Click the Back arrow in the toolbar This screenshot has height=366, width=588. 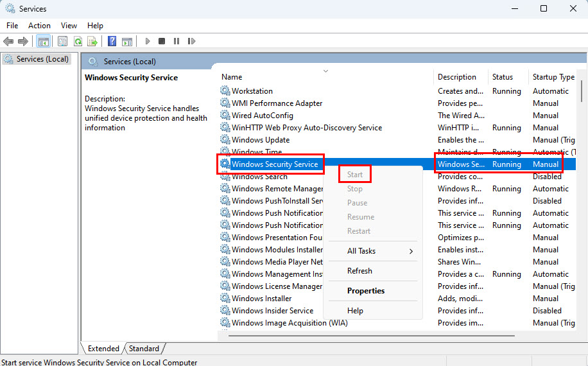(x=8, y=42)
